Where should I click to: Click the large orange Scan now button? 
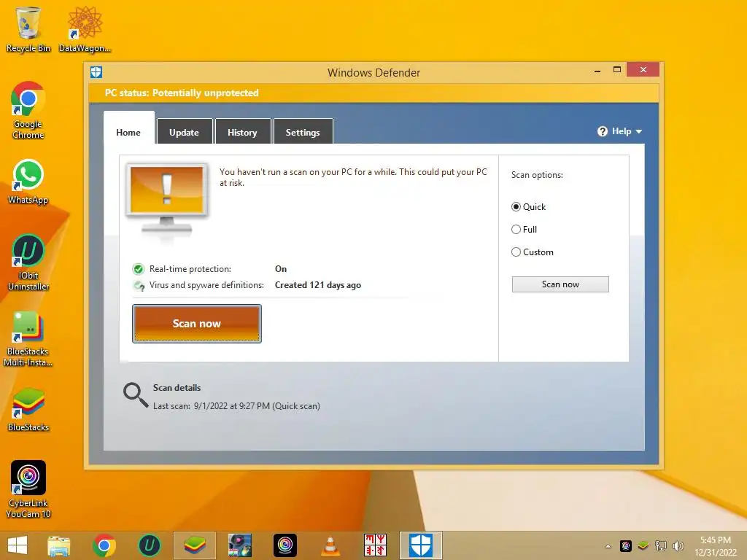coord(197,324)
